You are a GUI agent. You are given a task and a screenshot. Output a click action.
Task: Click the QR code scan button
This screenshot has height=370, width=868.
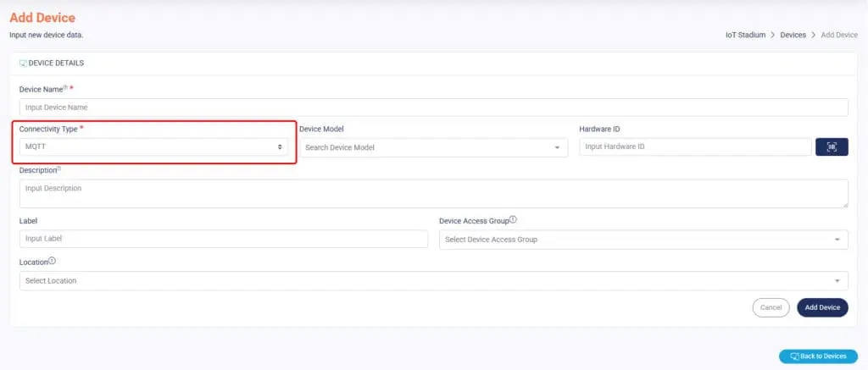831,147
